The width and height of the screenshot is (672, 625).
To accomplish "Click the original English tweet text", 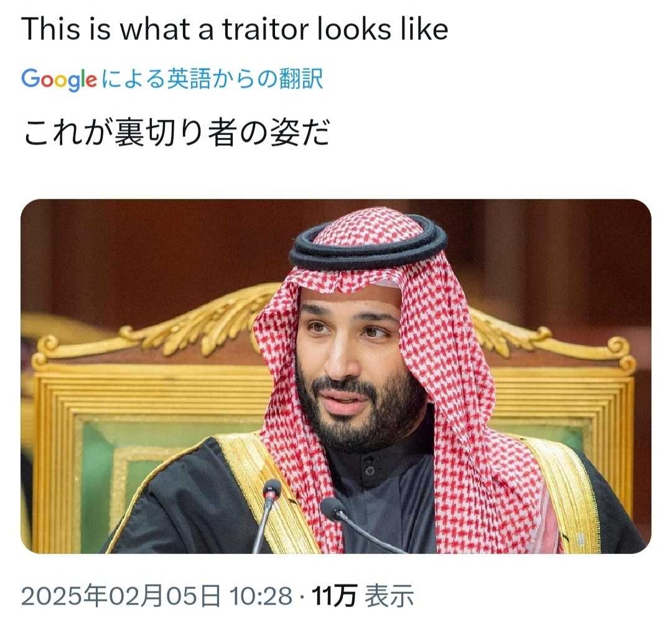I will (235, 29).
